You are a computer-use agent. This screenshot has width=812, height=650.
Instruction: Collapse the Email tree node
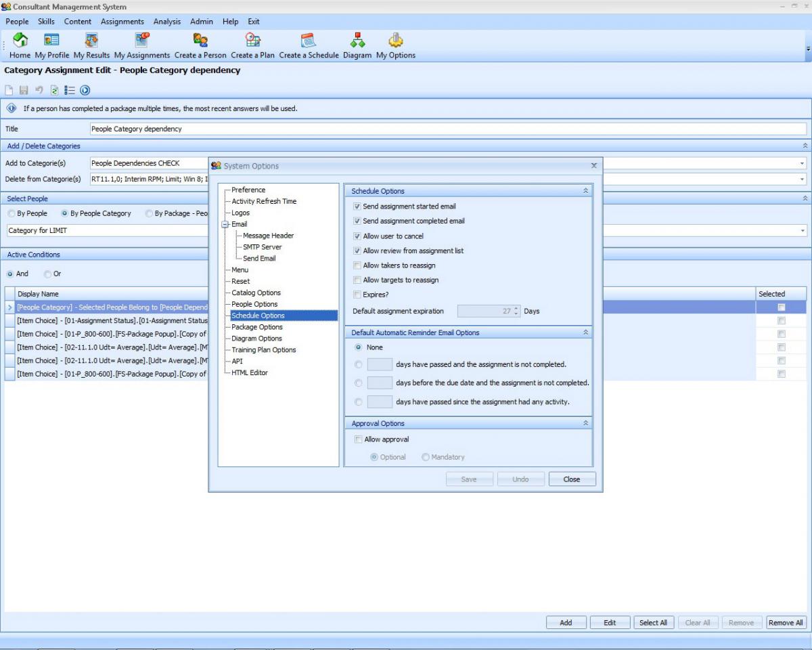pyautogui.click(x=226, y=224)
